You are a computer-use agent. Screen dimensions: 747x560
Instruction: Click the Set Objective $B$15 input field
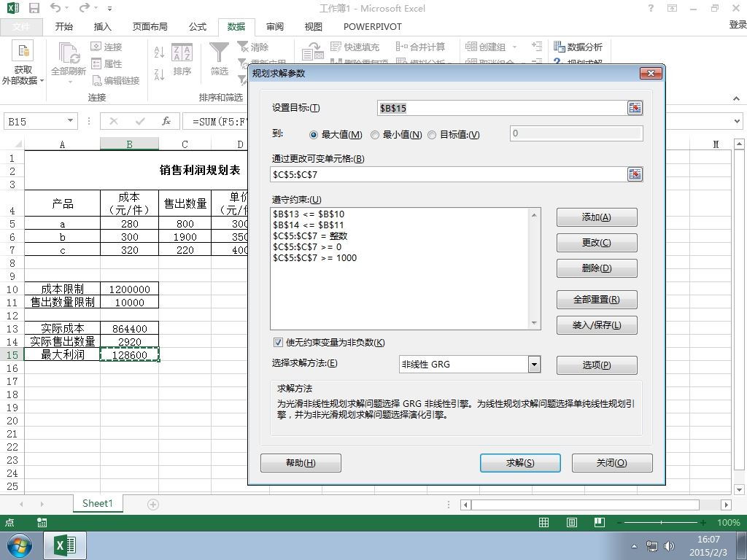(503, 108)
